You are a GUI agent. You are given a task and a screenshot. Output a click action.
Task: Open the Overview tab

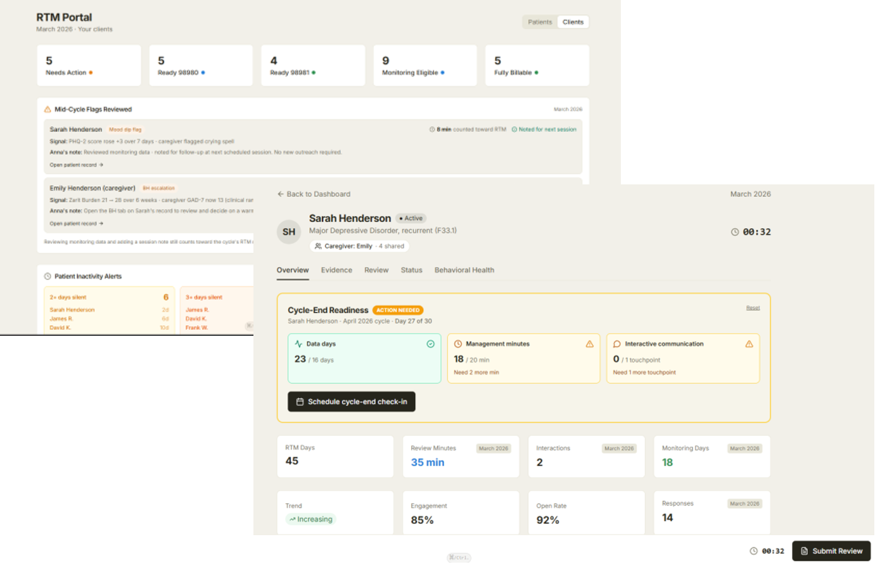click(293, 271)
